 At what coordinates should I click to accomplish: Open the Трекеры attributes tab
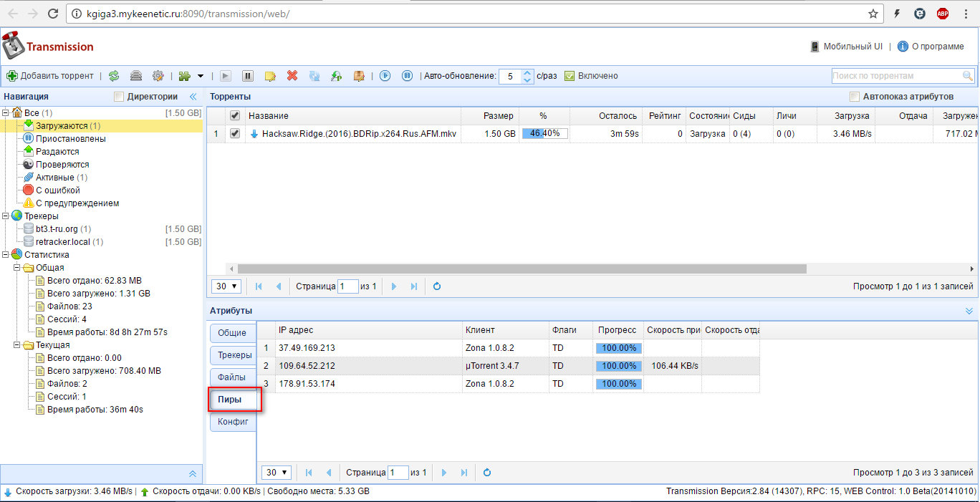pos(234,355)
